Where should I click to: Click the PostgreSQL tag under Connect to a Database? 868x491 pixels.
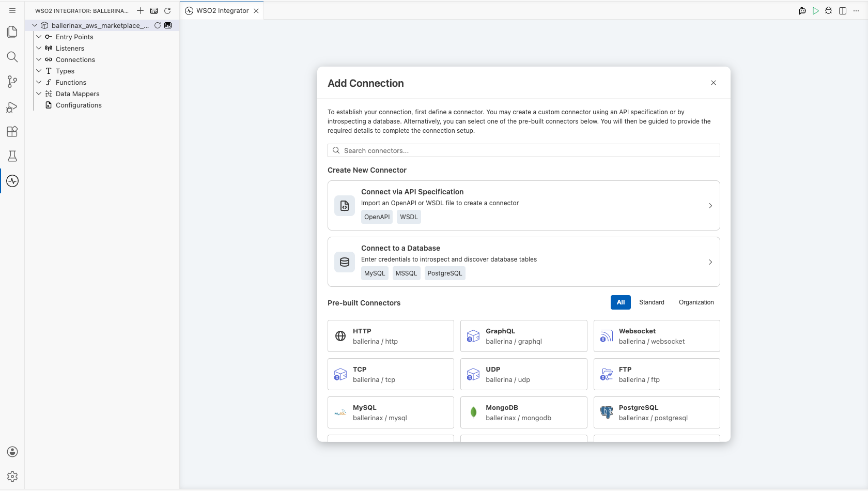click(445, 273)
